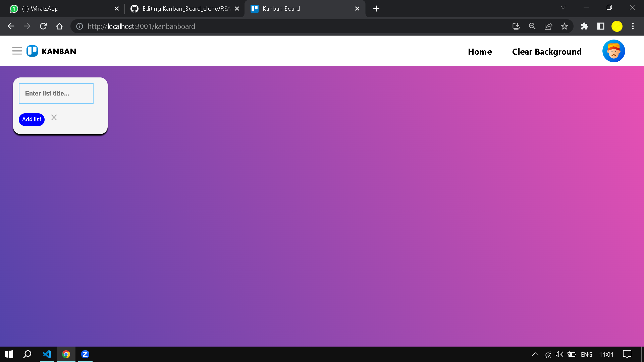The height and width of the screenshot is (362, 644).
Task: Select Clear Background in the navbar
Action: point(547,52)
